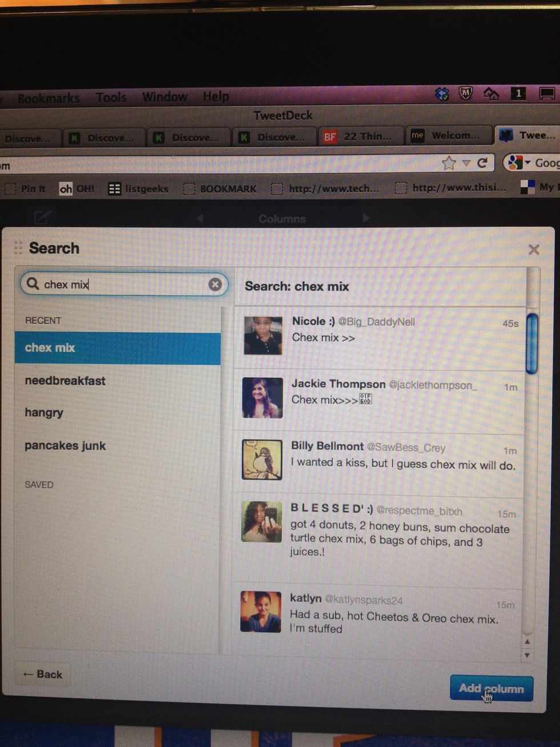Screen dimensions: 560x747
Task: Click the Columns left arrow
Action: click(x=199, y=218)
